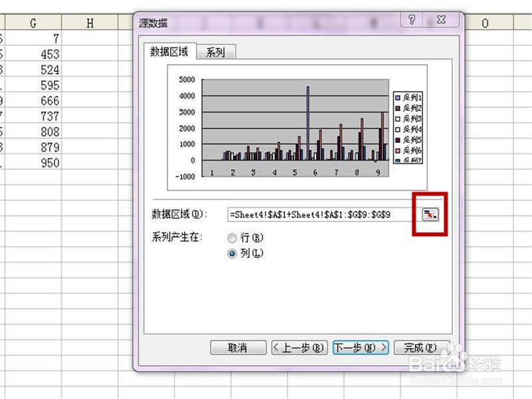Proceed with 下一步(N) button

click(x=360, y=347)
